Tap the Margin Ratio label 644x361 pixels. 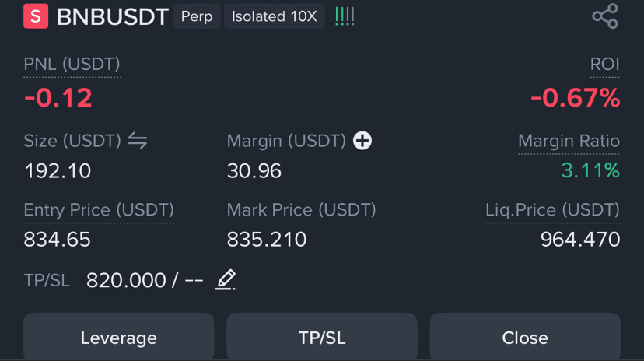click(569, 141)
